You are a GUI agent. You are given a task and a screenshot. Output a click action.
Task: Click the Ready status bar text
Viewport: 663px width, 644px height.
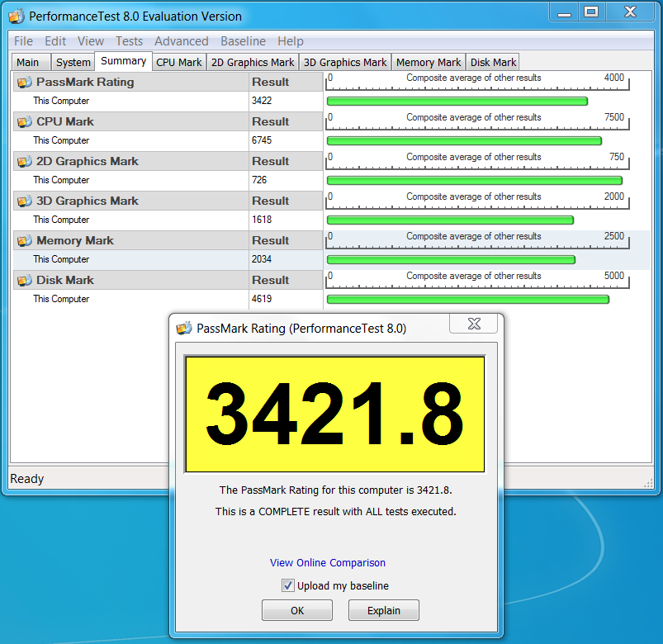point(27,479)
